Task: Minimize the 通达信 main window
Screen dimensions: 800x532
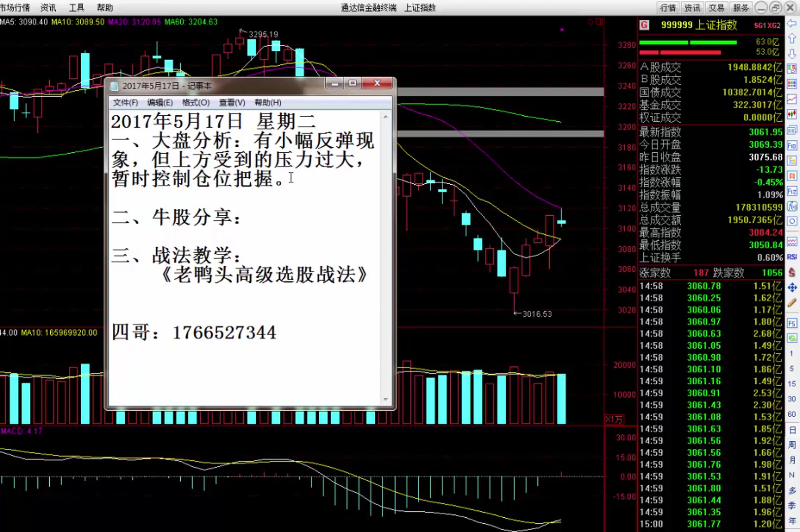Action: [x=761, y=7]
